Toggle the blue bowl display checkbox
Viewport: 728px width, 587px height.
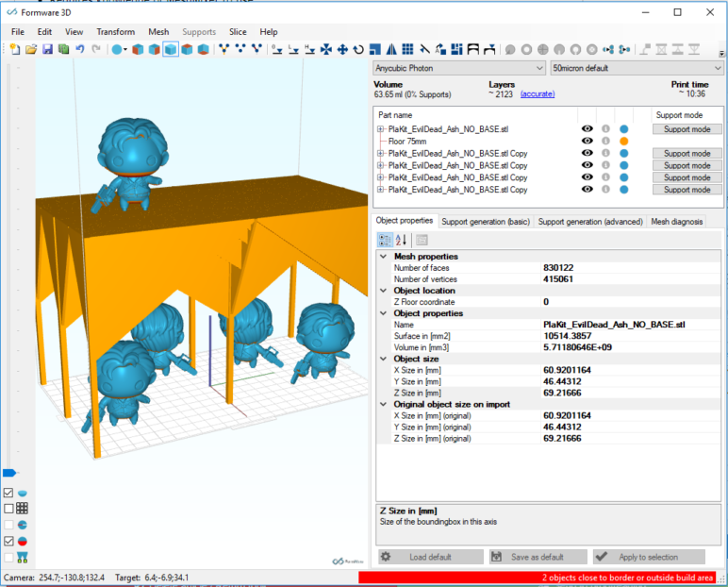point(8,493)
